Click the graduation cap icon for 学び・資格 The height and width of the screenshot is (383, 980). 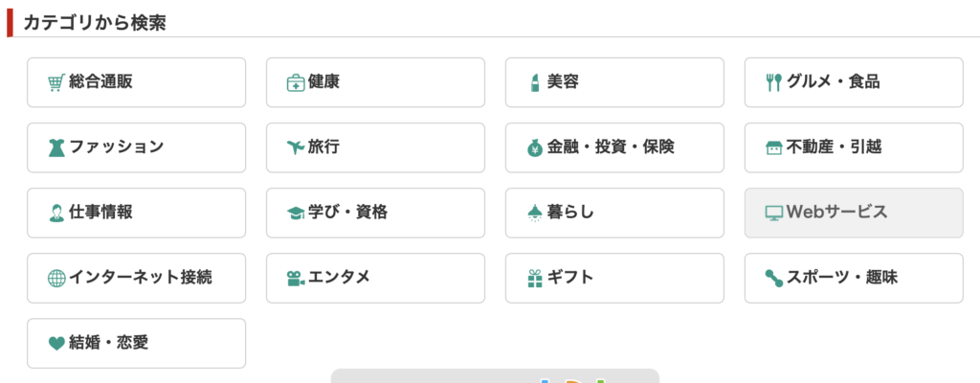[x=296, y=214]
